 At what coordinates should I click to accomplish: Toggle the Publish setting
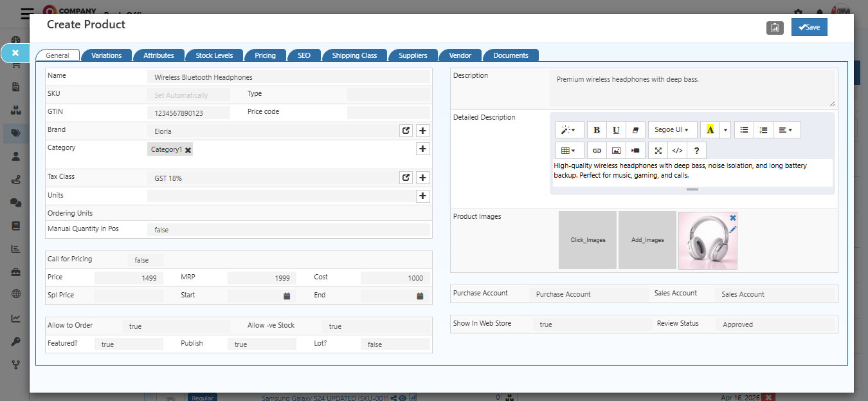pyautogui.click(x=262, y=344)
